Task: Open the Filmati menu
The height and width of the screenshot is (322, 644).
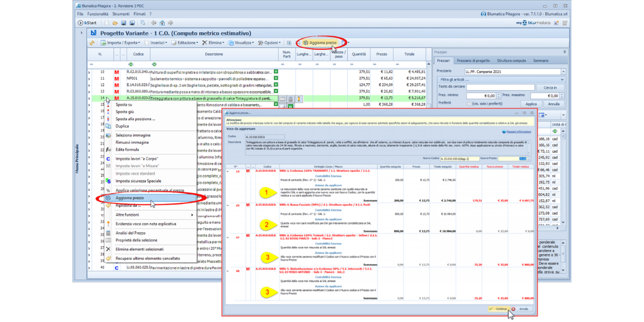Action: point(139,14)
